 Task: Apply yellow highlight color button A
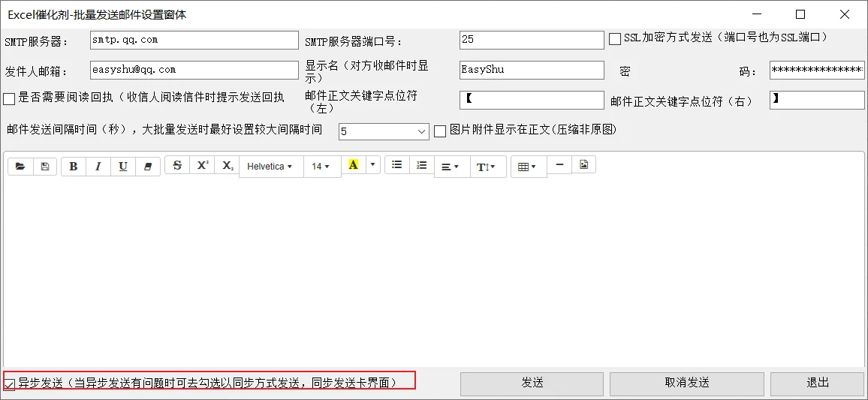[x=354, y=164]
